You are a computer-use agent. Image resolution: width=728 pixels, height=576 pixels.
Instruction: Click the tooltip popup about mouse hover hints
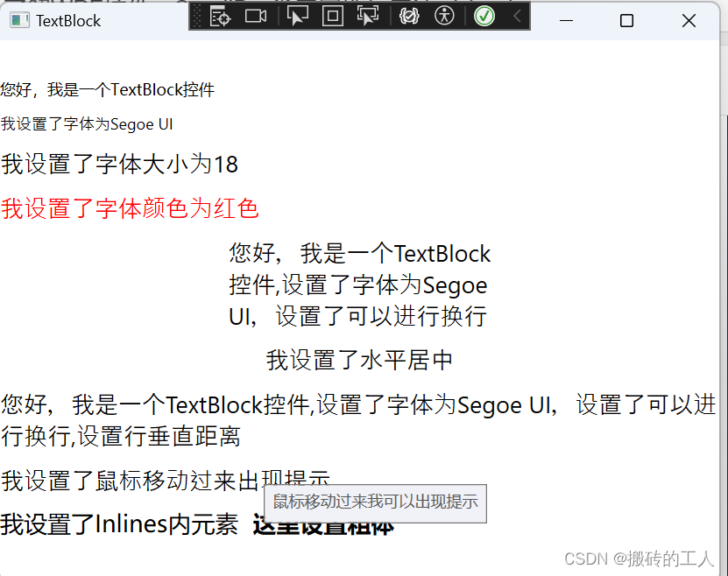(x=375, y=504)
